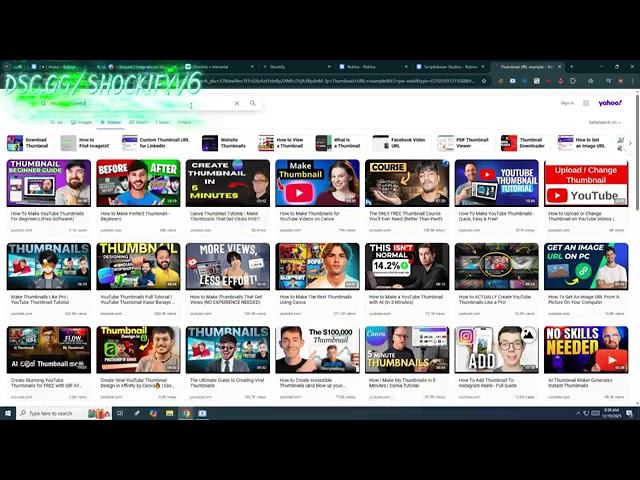Select the Download Thumbnail suggestion chip
Viewport: 640px width, 480px height.
[28, 143]
